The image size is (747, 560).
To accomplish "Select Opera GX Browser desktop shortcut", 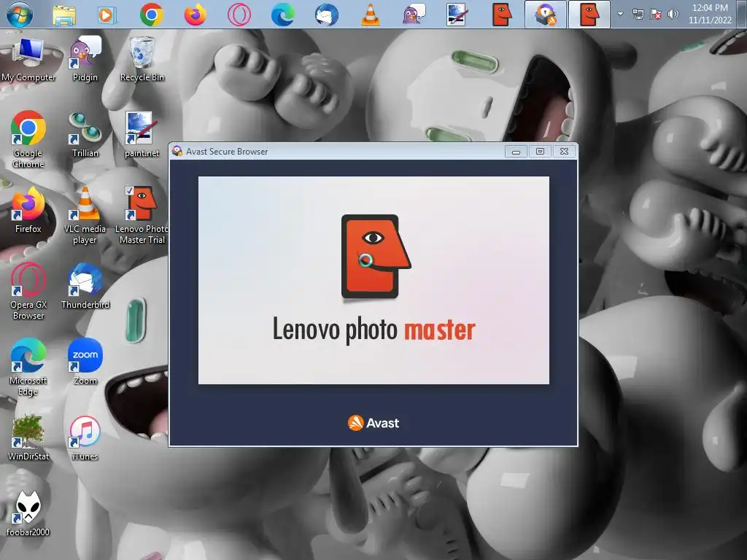I will (x=28, y=291).
